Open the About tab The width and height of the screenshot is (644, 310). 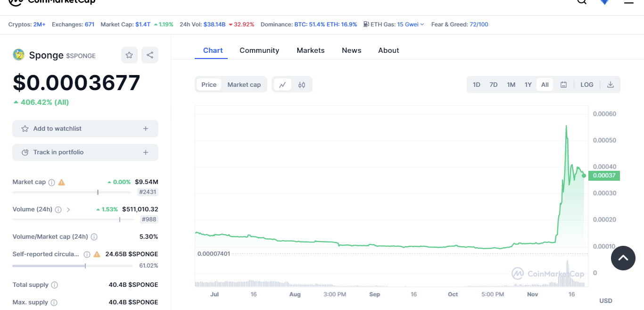click(388, 50)
